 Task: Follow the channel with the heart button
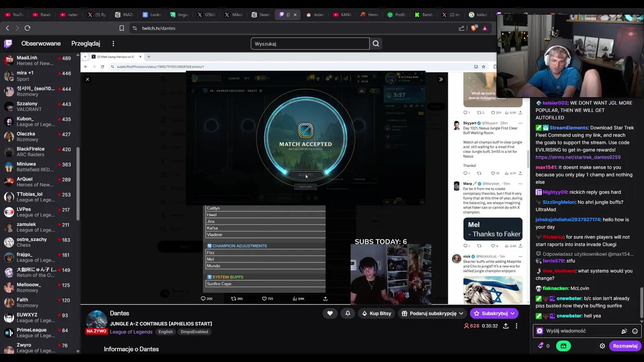coord(330,313)
